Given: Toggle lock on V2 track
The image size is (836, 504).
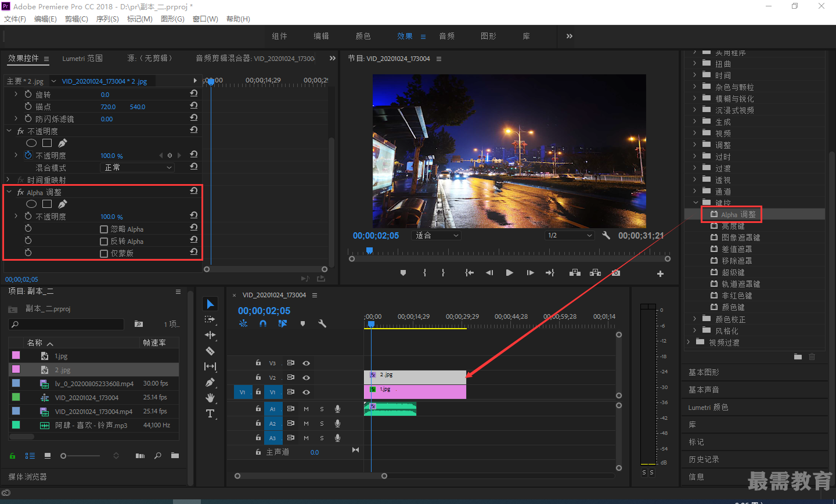Looking at the screenshot, I should (x=258, y=377).
